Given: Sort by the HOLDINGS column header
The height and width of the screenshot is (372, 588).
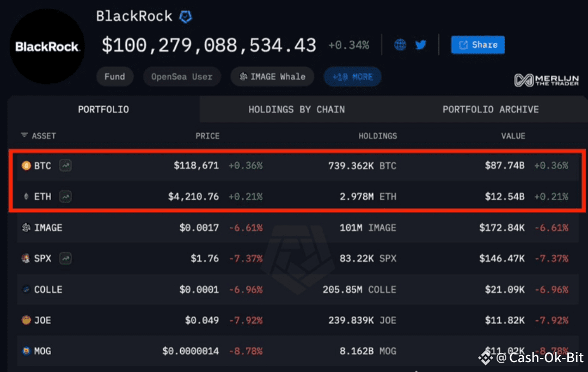Looking at the screenshot, I should [x=378, y=136].
